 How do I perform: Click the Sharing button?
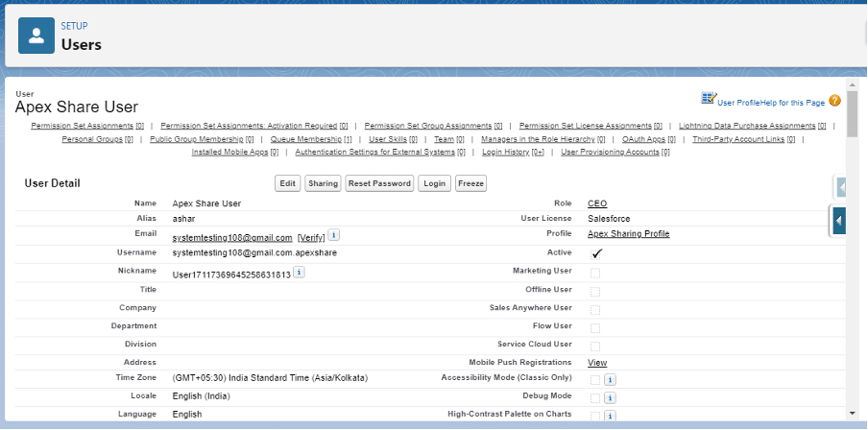tap(323, 183)
